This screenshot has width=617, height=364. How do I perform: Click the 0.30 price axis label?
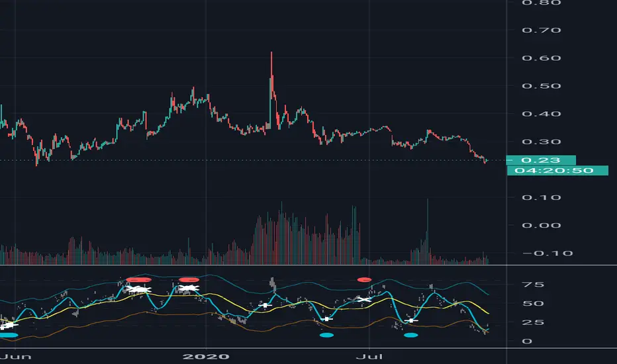541,142
